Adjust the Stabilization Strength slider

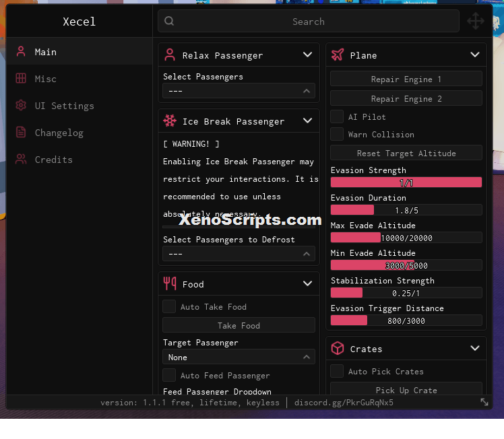tap(406, 293)
